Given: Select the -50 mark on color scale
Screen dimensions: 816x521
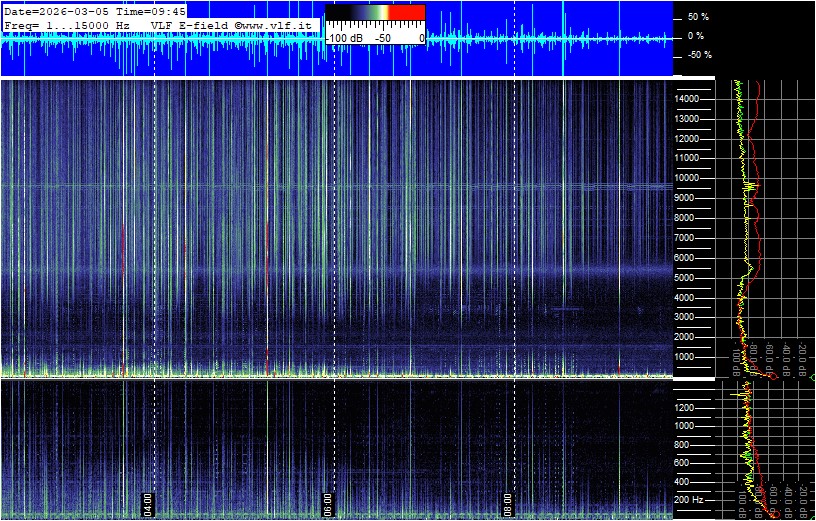Looking at the screenshot, I should tap(383, 37).
